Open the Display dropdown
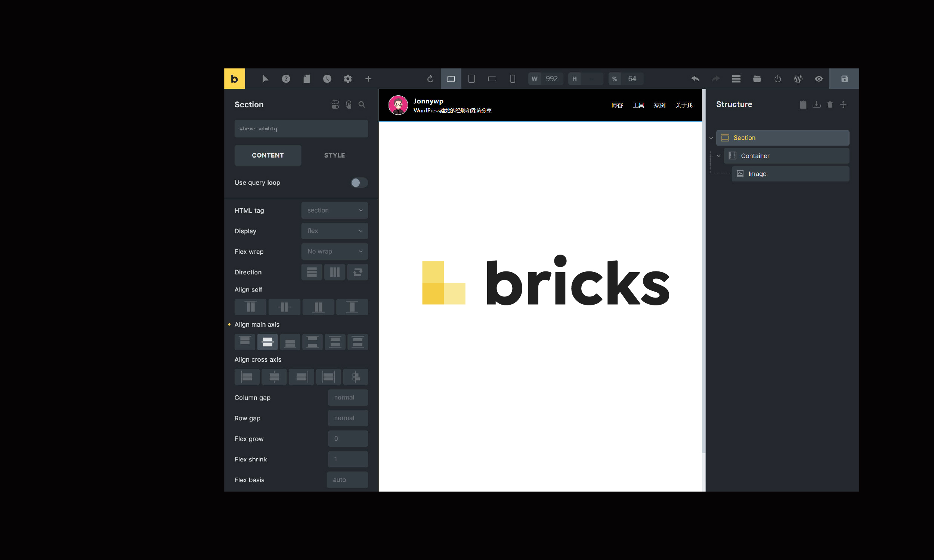The height and width of the screenshot is (560, 934). point(334,231)
